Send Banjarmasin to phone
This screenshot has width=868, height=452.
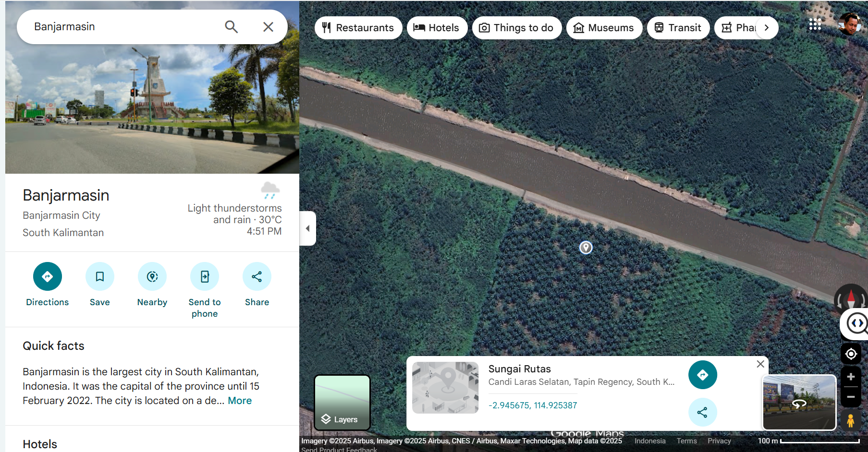205,277
